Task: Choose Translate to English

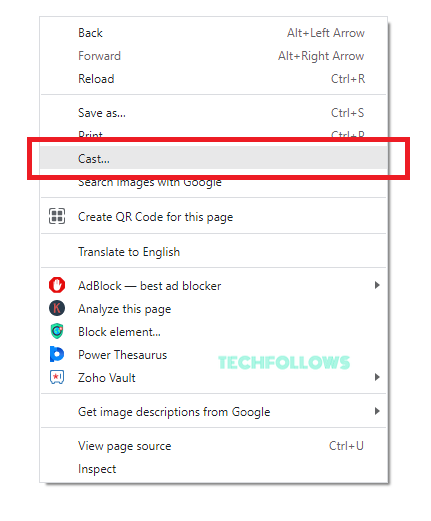Action: point(214,252)
